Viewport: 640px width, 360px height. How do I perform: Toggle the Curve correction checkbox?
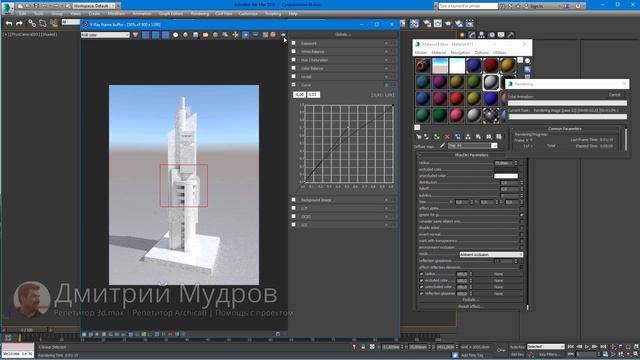coord(293,85)
